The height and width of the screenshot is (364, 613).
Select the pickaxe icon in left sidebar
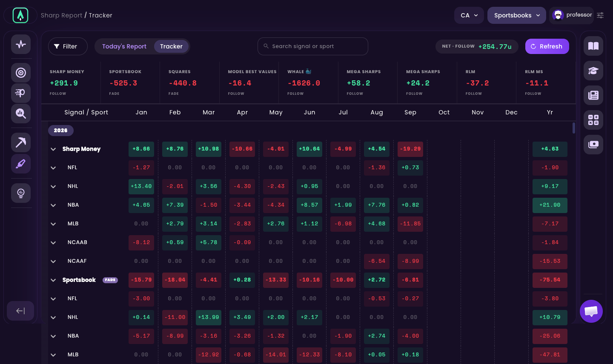[21, 142]
